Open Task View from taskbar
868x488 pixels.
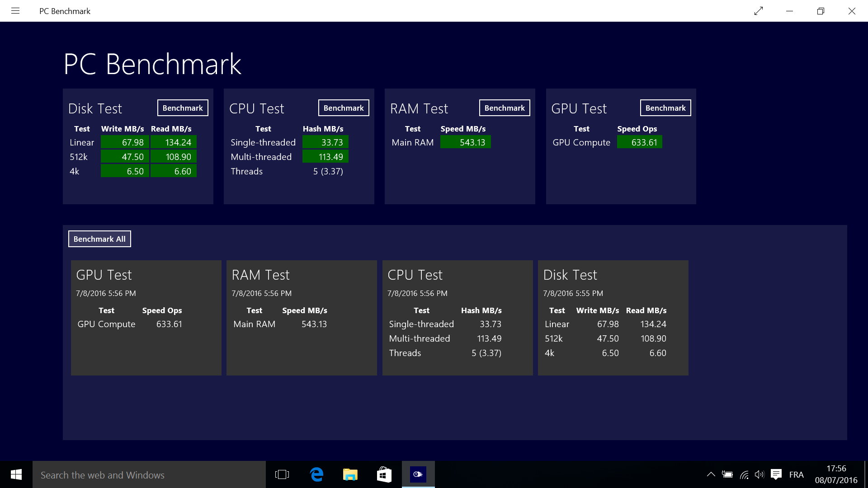(x=282, y=474)
